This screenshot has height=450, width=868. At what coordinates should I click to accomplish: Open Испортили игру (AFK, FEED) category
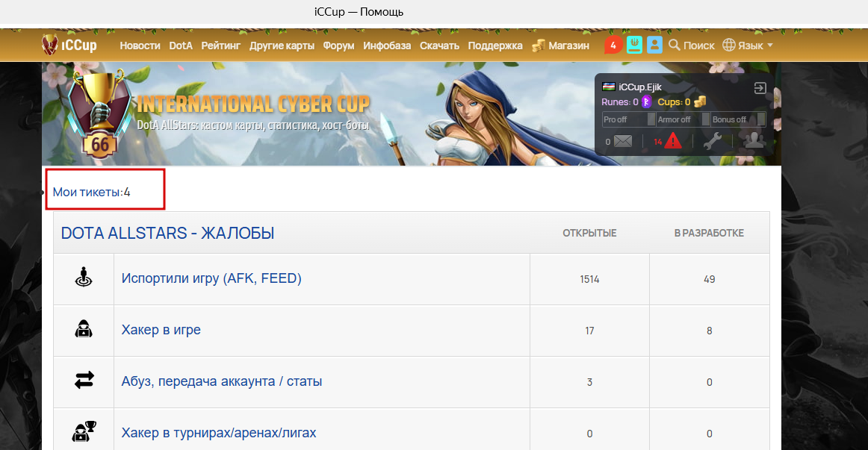[211, 278]
